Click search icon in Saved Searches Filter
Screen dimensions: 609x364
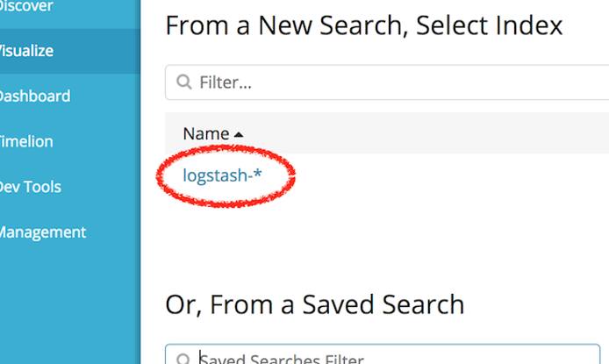pos(184,359)
